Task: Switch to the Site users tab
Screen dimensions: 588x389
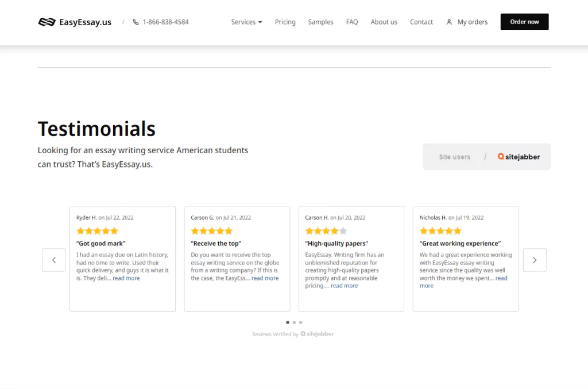Action: click(455, 157)
